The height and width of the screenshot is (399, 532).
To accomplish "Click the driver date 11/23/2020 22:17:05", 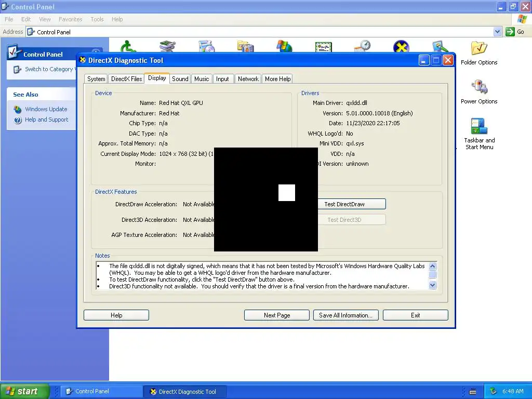I will coord(373,123).
